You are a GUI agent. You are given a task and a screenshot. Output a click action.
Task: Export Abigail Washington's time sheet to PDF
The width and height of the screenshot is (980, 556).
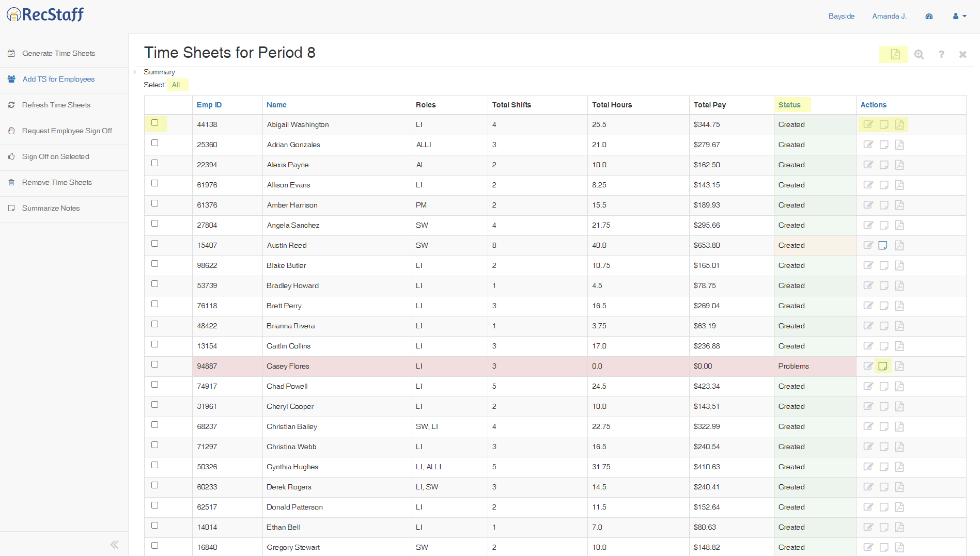pos(899,124)
